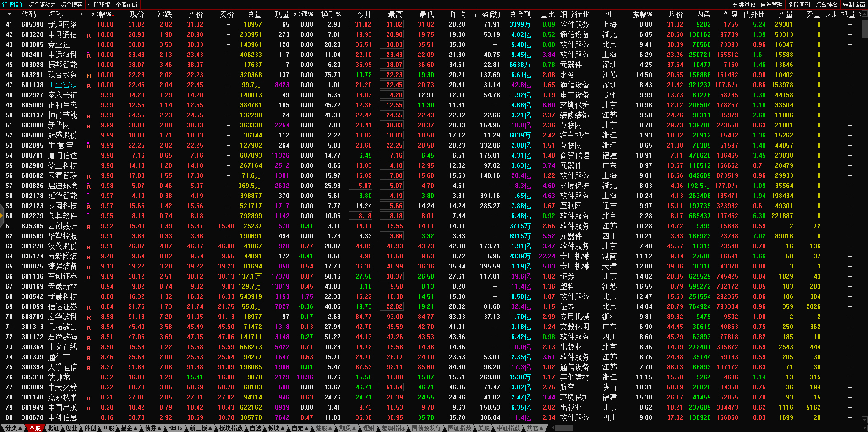This screenshot has height=432, width=868.
Task: Click the dot column header next to 名称
Action: click(x=82, y=14)
